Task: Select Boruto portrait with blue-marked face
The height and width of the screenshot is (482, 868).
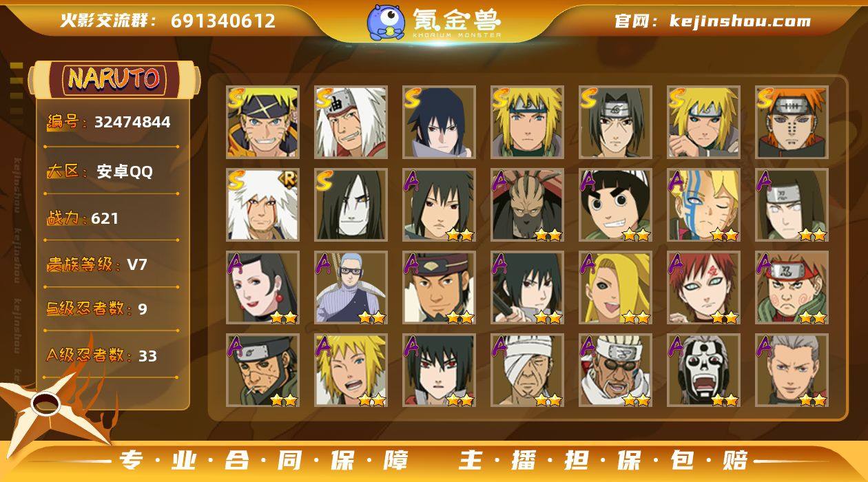Action: [703, 205]
